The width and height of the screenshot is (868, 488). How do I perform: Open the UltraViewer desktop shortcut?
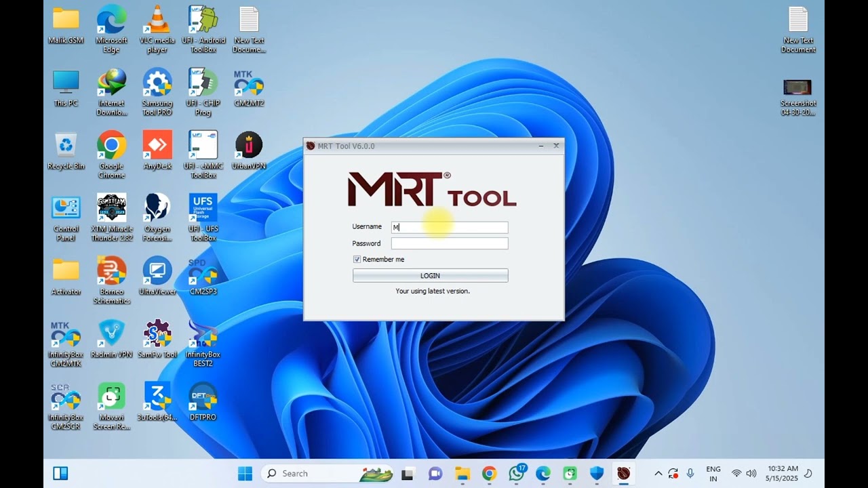(157, 277)
